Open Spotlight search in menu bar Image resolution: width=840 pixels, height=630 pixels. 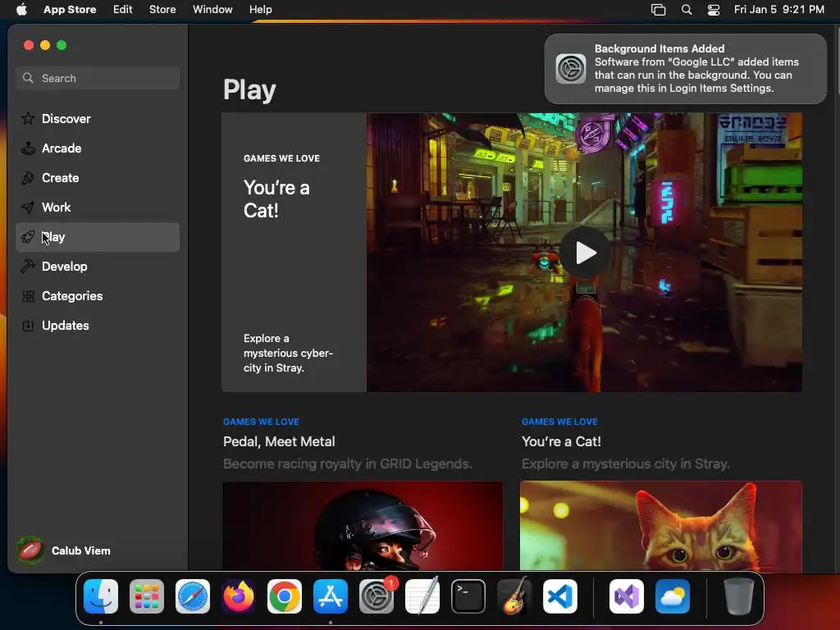(687, 10)
